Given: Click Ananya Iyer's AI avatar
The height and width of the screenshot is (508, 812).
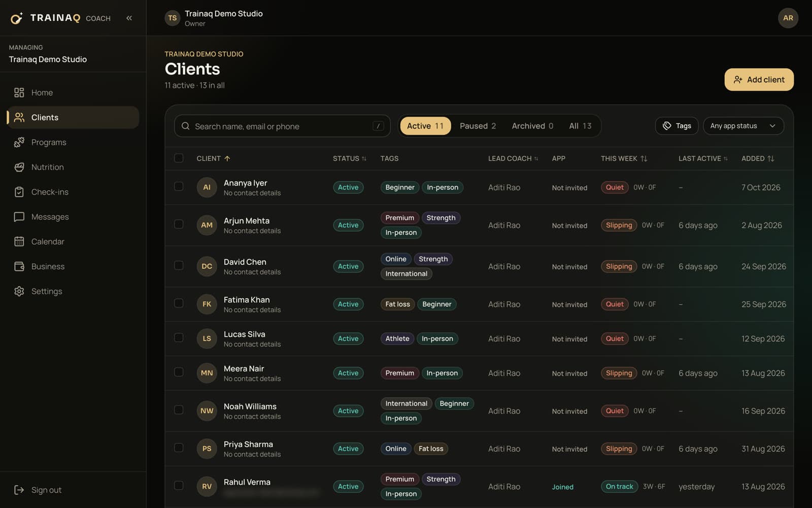Looking at the screenshot, I should pyautogui.click(x=207, y=187).
